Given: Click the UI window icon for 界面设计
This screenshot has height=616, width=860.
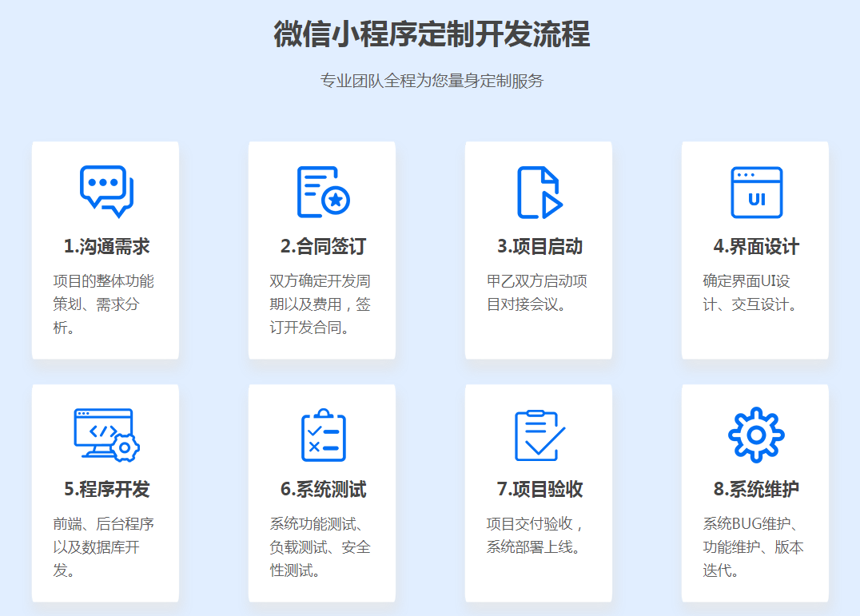Looking at the screenshot, I should click(756, 193).
